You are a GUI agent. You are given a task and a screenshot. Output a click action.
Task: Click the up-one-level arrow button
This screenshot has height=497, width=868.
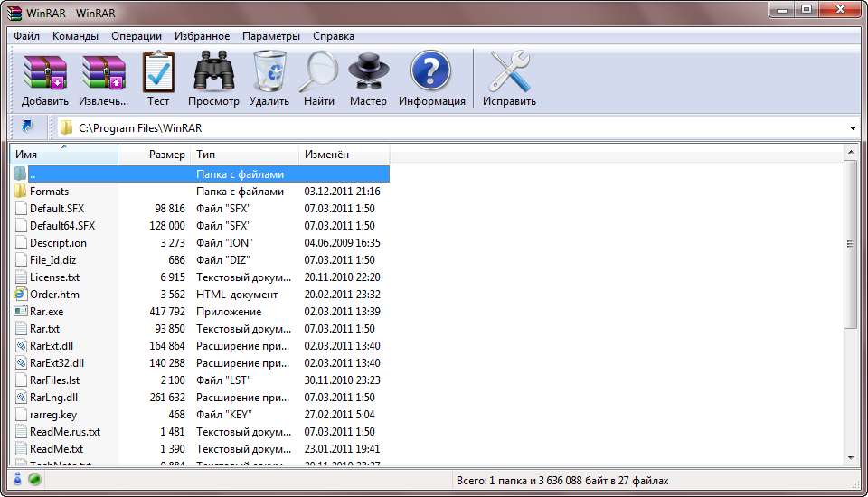[27, 127]
